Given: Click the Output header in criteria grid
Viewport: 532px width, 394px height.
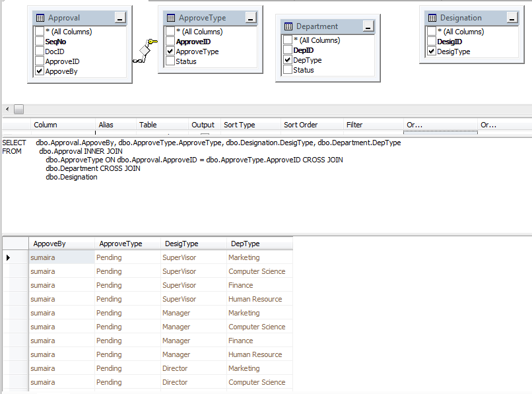Looking at the screenshot, I should coord(205,125).
